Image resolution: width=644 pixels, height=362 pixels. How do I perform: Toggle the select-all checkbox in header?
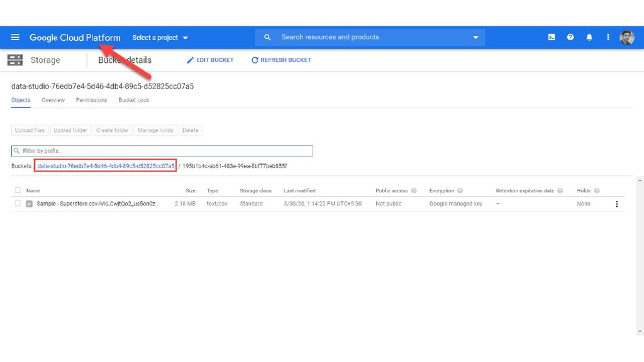point(18,190)
